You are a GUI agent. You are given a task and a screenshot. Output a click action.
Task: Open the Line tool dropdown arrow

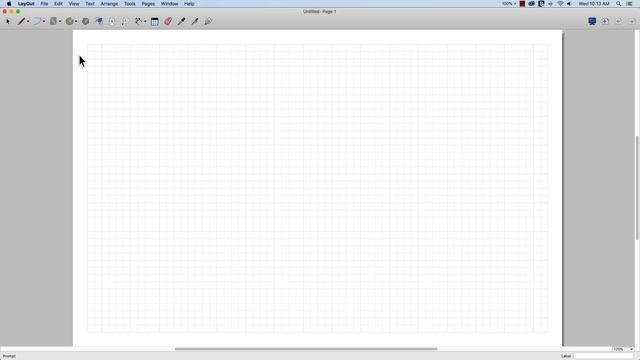(28, 22)
